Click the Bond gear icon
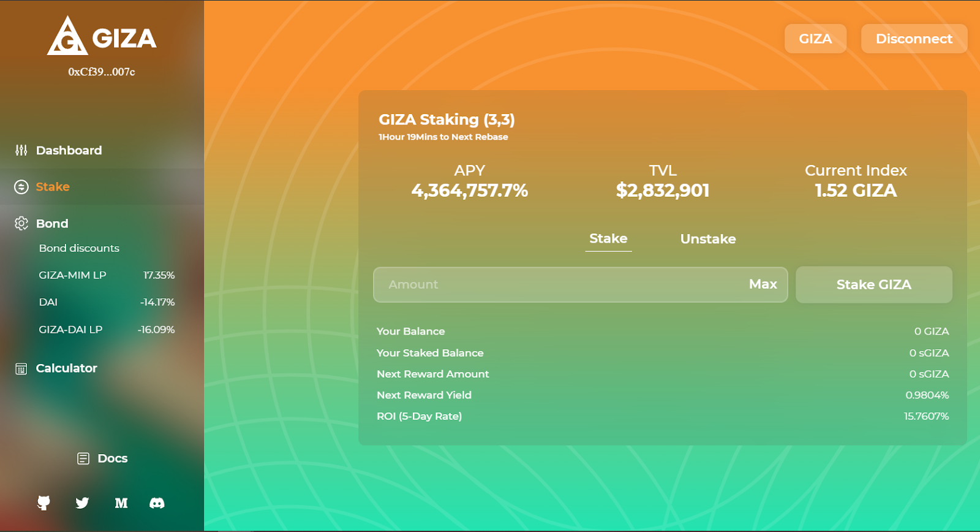Viewport: 980px width, 532px height. [x=21, y=223]
